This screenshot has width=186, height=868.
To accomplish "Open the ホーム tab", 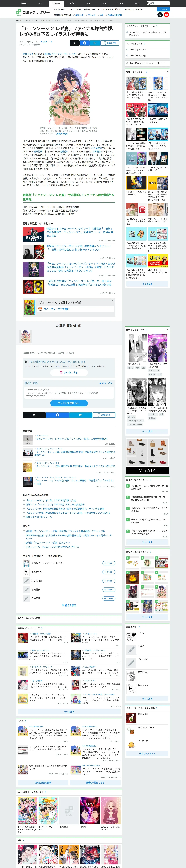I will click(x=24, y=3).
